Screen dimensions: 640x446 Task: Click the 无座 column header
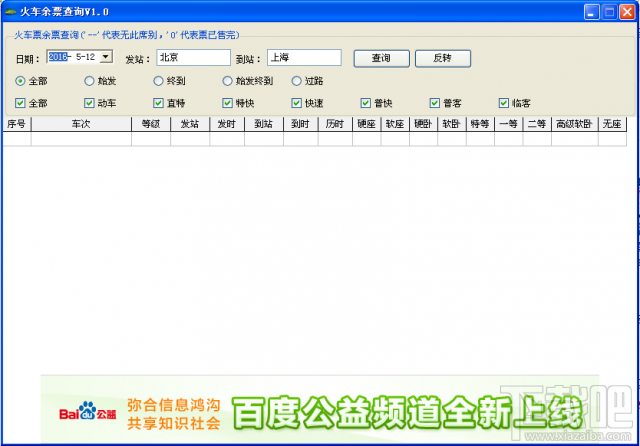[x=612, y=124]
